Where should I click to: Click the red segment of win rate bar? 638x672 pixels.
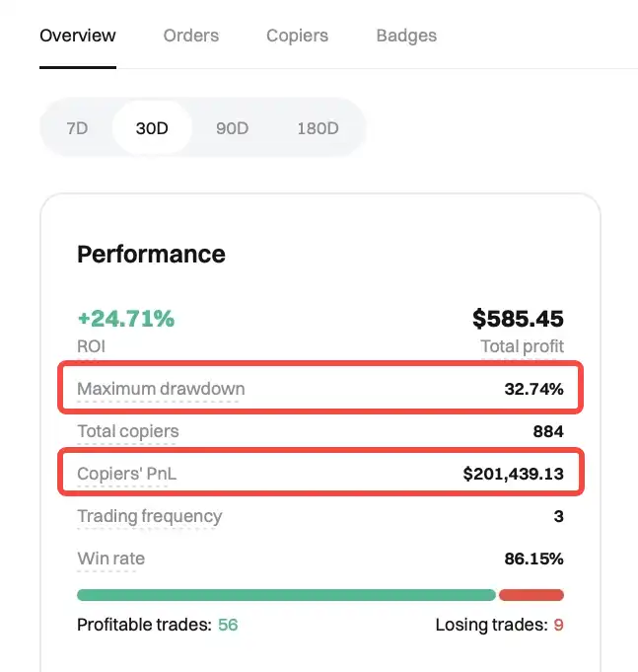532,595
